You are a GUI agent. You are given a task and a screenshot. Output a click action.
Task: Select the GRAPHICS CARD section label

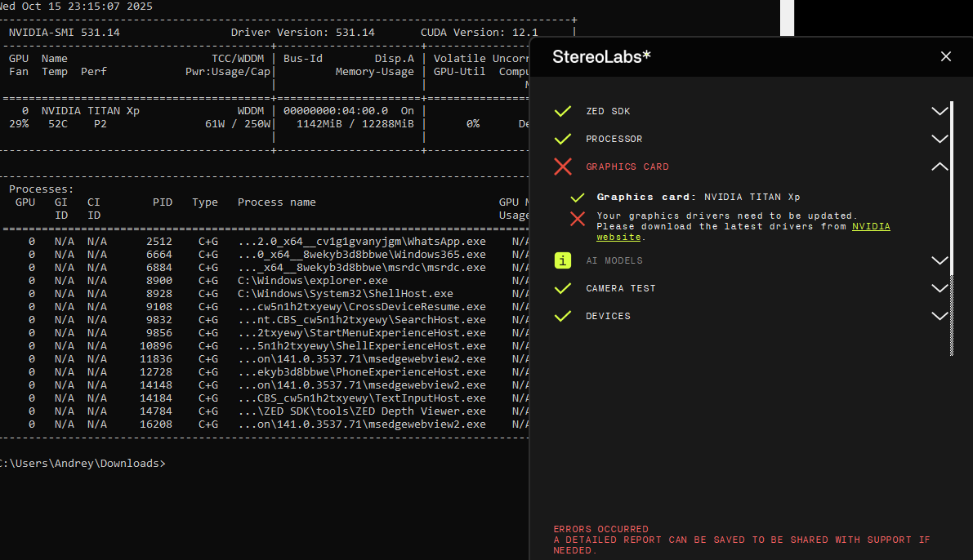click(x=627, y=167)
